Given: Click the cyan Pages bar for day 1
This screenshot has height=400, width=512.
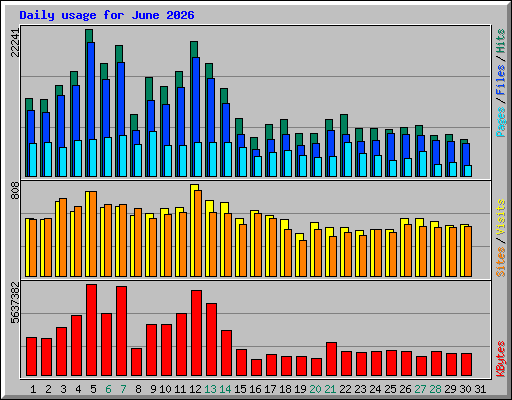Looking at the screenshot, I should [x=33, y=160].
